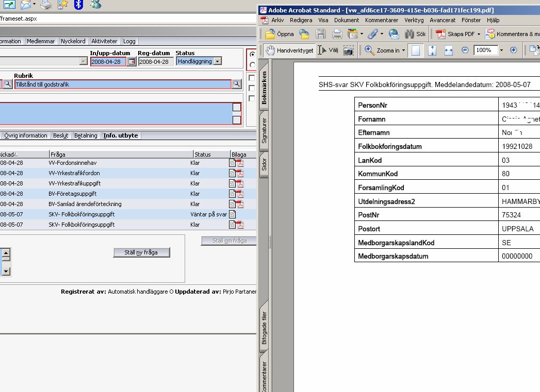Select the Välj text selection tool

328,50
